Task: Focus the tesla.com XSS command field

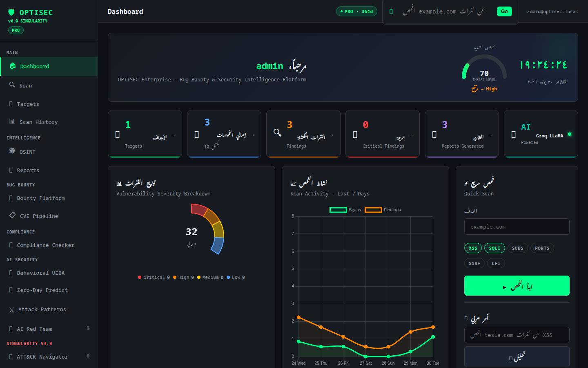Action: pos(517,335)
